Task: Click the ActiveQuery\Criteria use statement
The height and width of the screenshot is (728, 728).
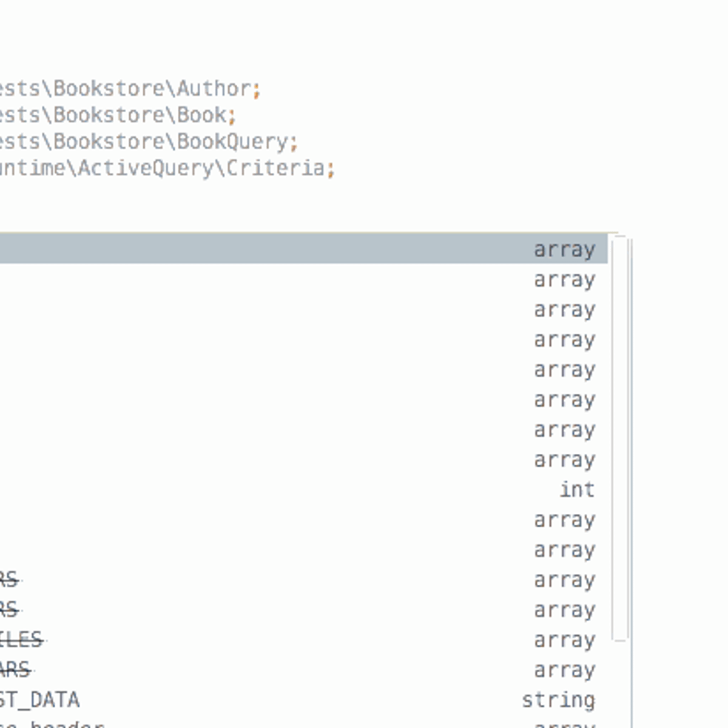Action: pyautogui.click(x=164, y=169)
